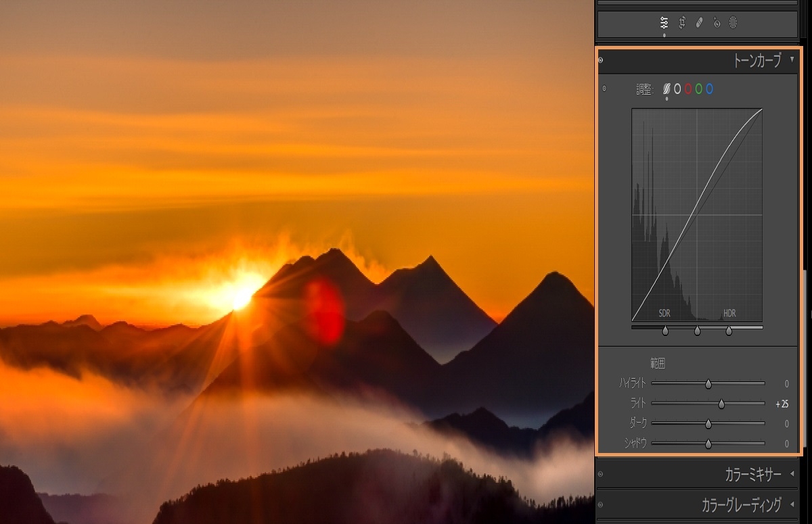Image resolution: width=812 pixels, height=524 pixels.
Task: Click the シャドウ slider handle
Action: point(708,444)
